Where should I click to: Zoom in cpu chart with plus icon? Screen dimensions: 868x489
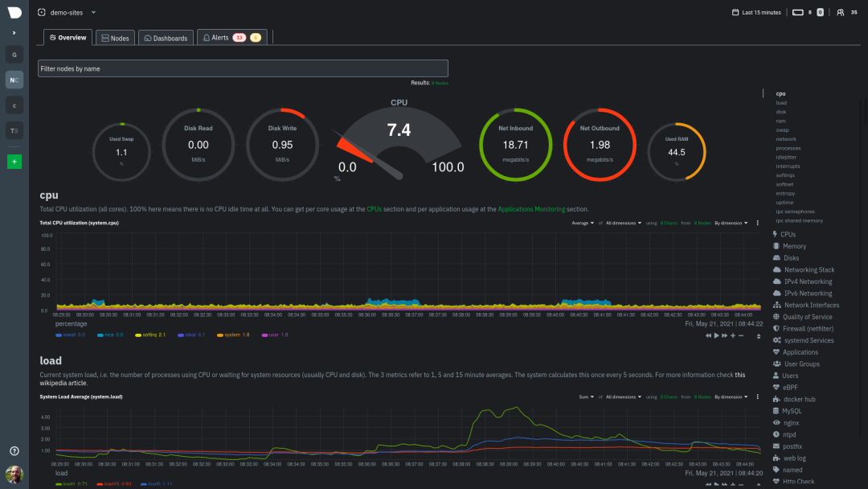coord(733,335)
